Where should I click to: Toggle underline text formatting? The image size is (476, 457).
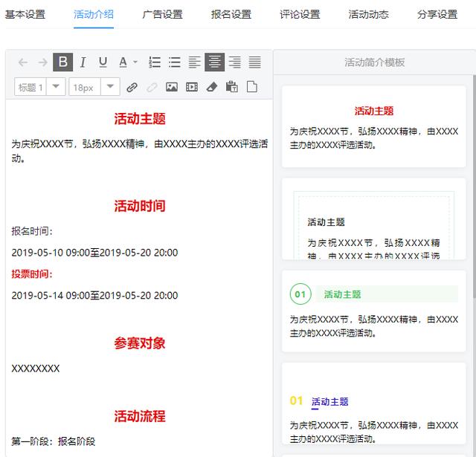click(103, 62)
